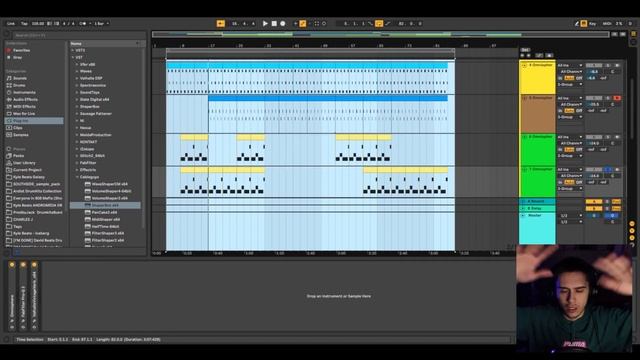The image size is (640, 360).
Task: Select the A Reverb return track
Action: click(537, 201)
